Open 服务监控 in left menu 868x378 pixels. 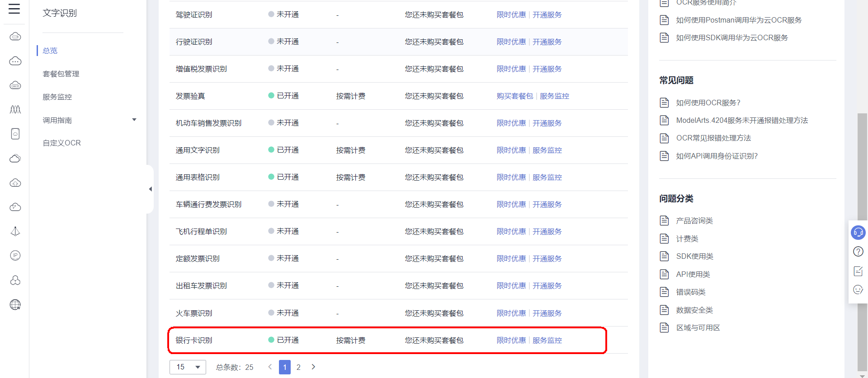point(57,97)
